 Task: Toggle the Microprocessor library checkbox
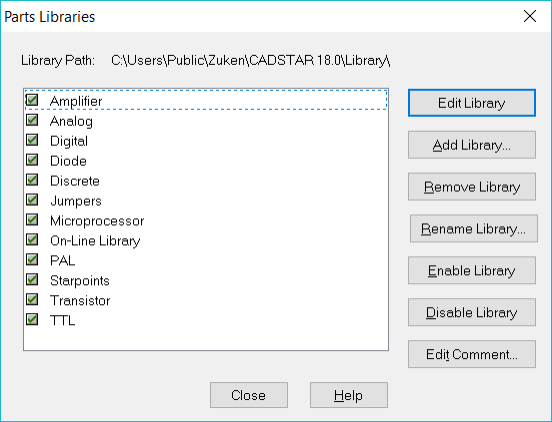[32, 220]
